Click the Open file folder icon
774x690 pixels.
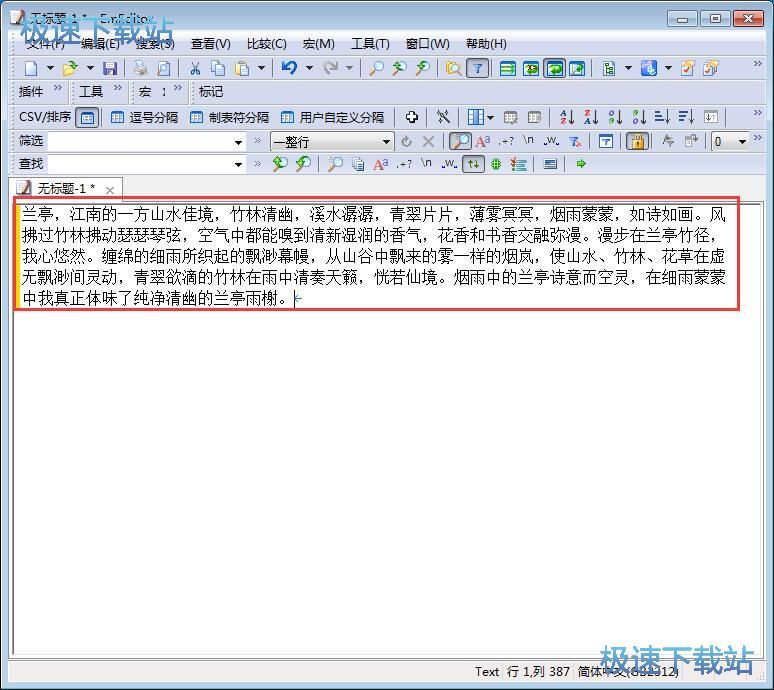pyautogui.click(x=70, y=68)
